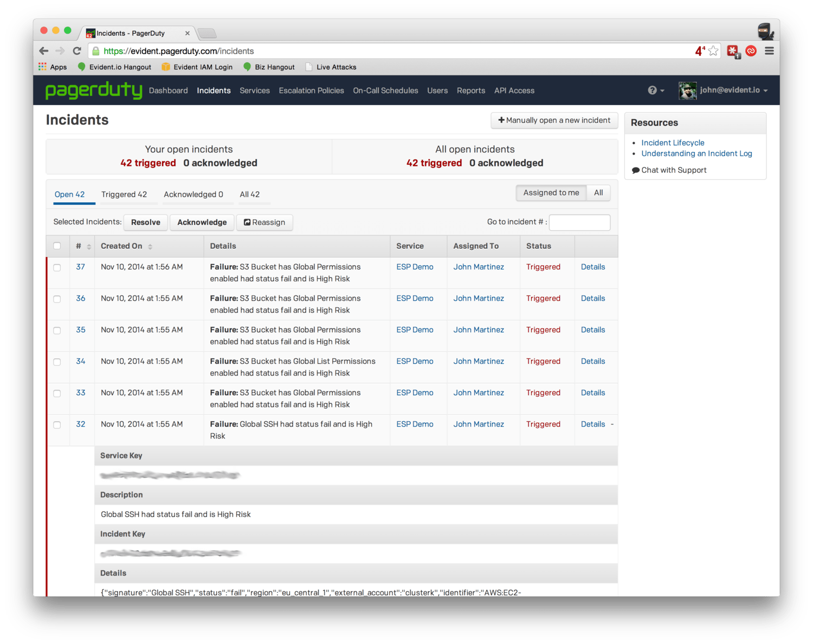Expand the john@evident.io account menu
Image resolution: width=813 pixels, height=644 pixels.
[x=733, y=91]
